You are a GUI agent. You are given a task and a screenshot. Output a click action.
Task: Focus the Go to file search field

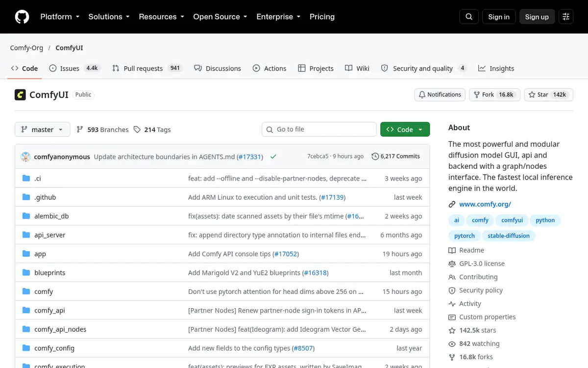coord(319,130)
